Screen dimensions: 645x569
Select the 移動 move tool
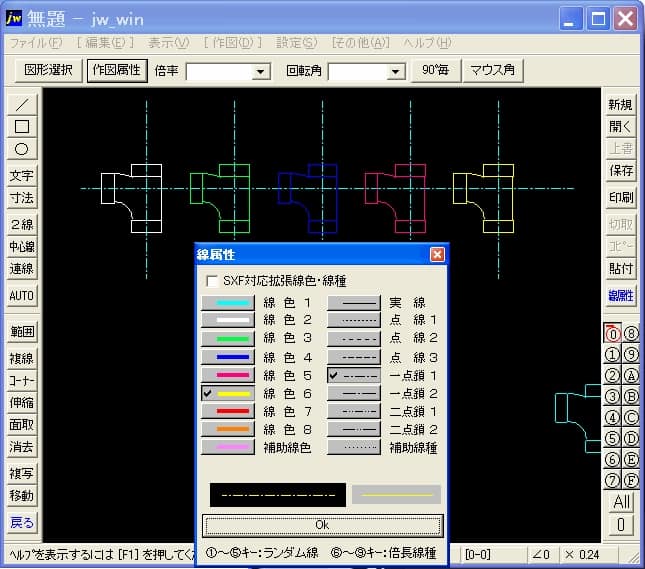click(x=22, y=496)
